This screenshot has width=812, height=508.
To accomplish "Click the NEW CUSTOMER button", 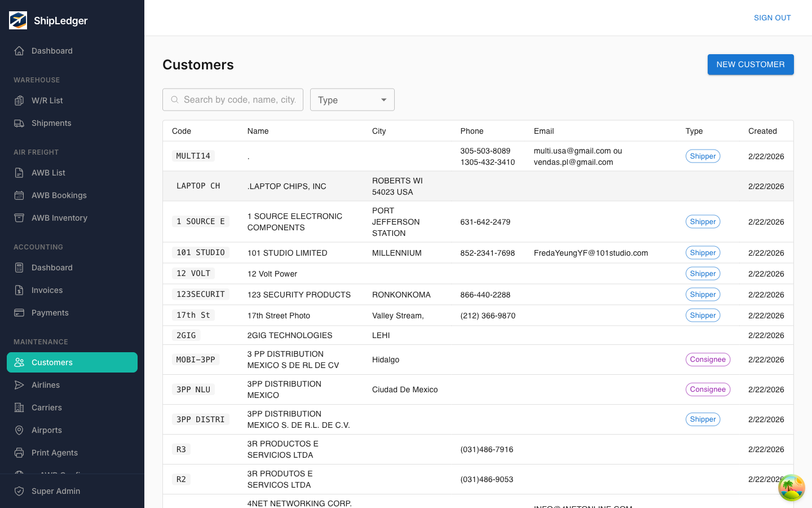I will click(751, 64).
